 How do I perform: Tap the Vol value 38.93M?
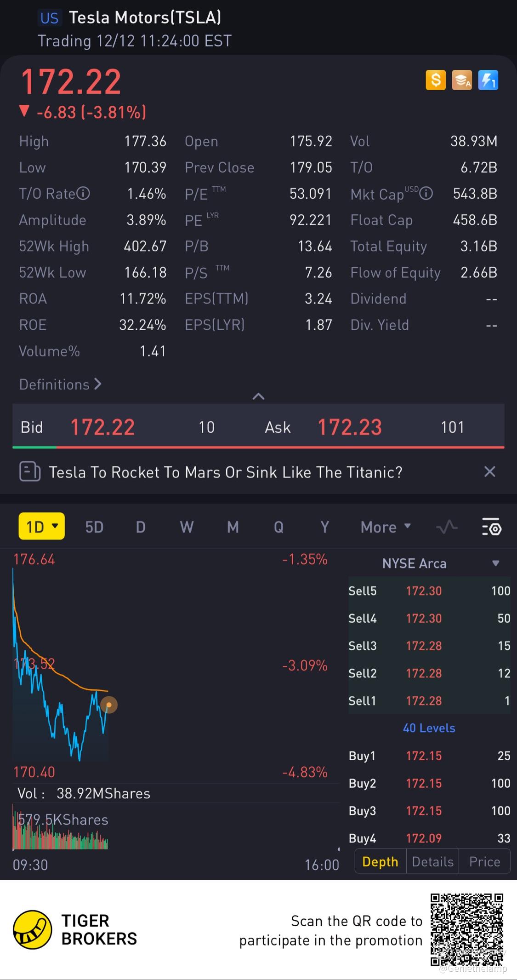(x=474, y=141)
